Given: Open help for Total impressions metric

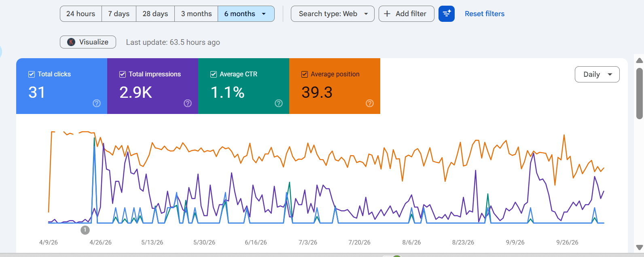Looking at the screenshot, I should pos(188,103).
